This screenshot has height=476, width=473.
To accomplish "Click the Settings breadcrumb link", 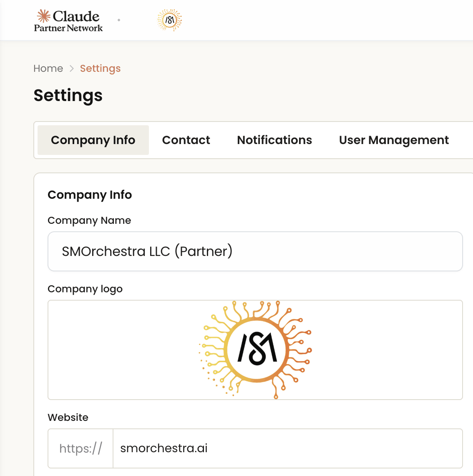I will (101, 68).
